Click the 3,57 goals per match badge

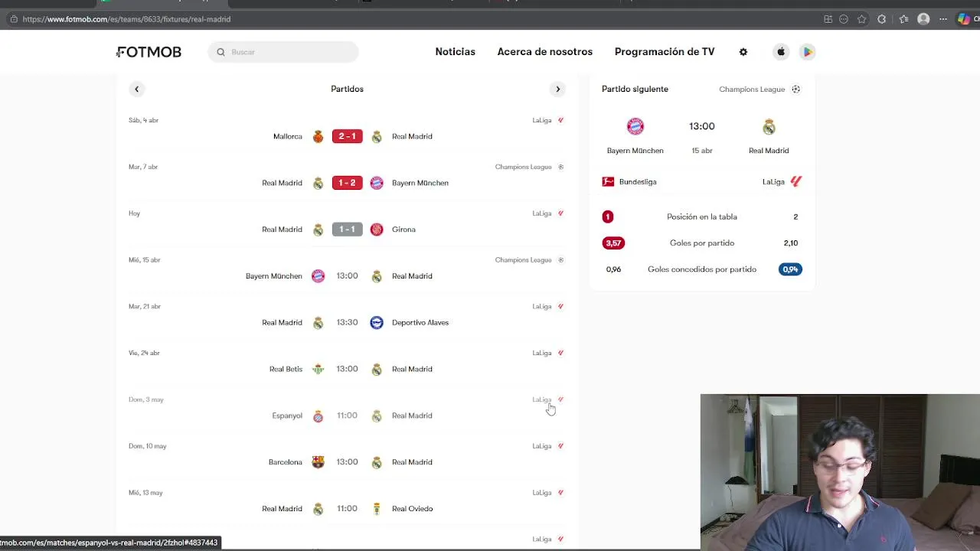pyautogui.click(x=613, y=243)
